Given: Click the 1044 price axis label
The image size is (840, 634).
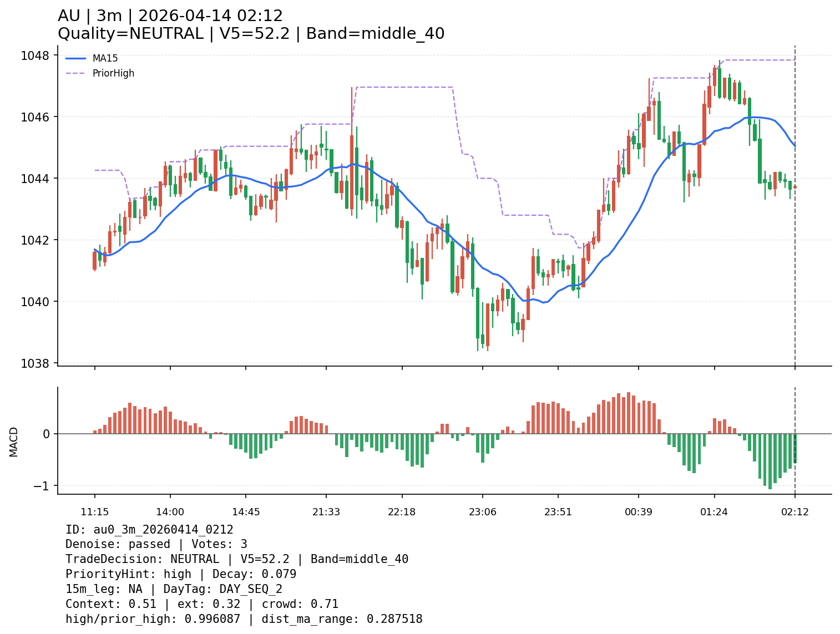Looking at the screenshot, I should coord(35,179).
